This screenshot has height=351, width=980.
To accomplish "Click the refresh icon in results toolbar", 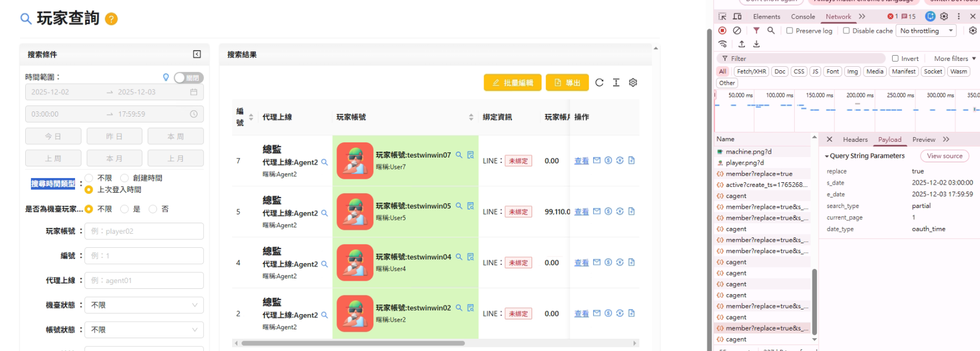I will (599, 83).
